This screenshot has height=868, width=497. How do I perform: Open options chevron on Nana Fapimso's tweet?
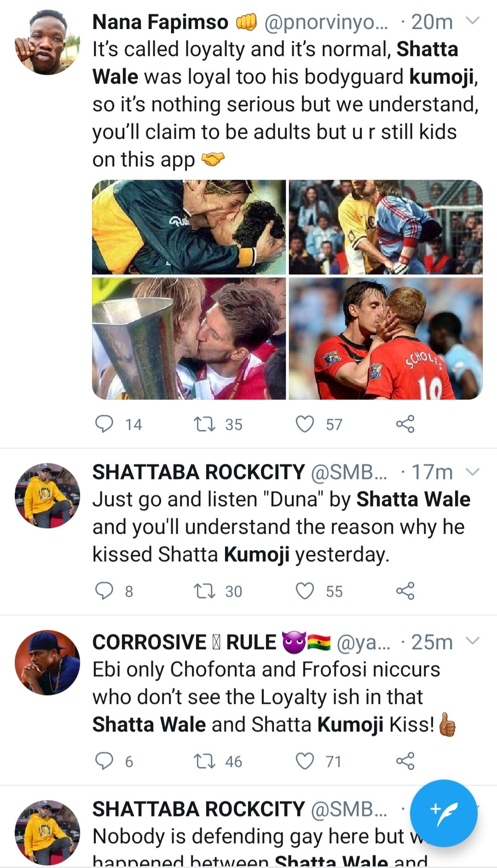point(473,21)
